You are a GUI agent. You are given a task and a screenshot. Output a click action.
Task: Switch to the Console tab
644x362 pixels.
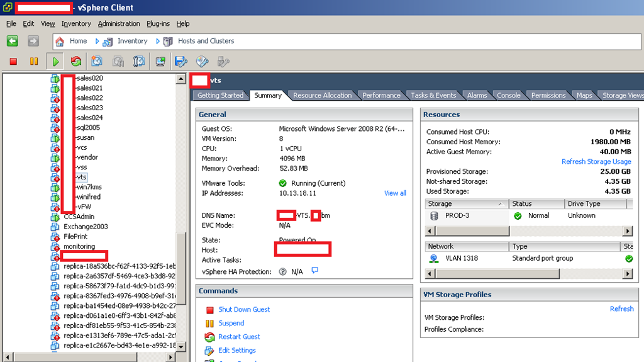[508, 96]
